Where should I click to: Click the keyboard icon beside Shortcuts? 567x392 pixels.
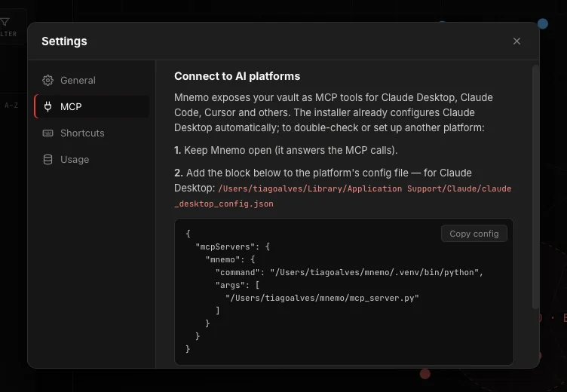point(48,133)
